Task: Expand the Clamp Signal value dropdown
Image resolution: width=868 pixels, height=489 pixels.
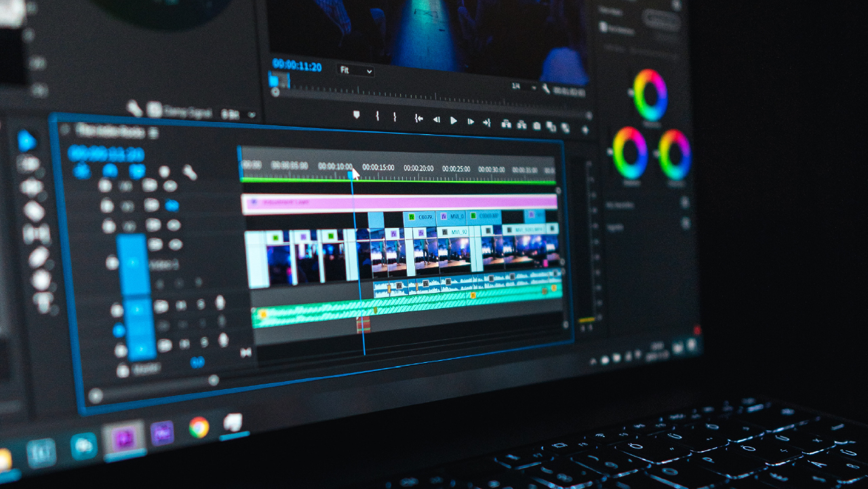Action: pos(252,115)
